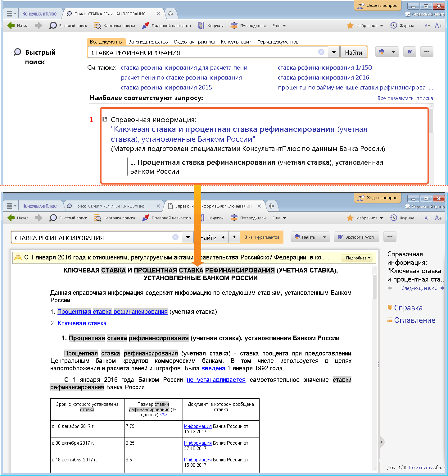This screenshot has height=476, width=448.
Task: Select the Судебная практика filter tab
Action: [194, 42]
